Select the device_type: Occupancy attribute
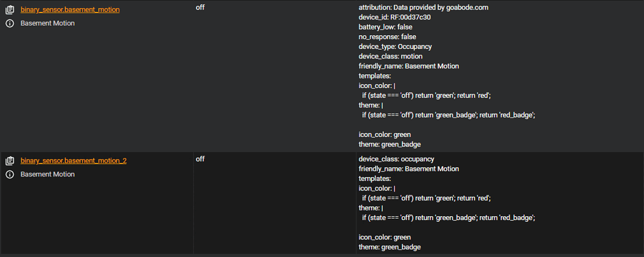Screen dimensions: 644x257 [x=395, y=46]
